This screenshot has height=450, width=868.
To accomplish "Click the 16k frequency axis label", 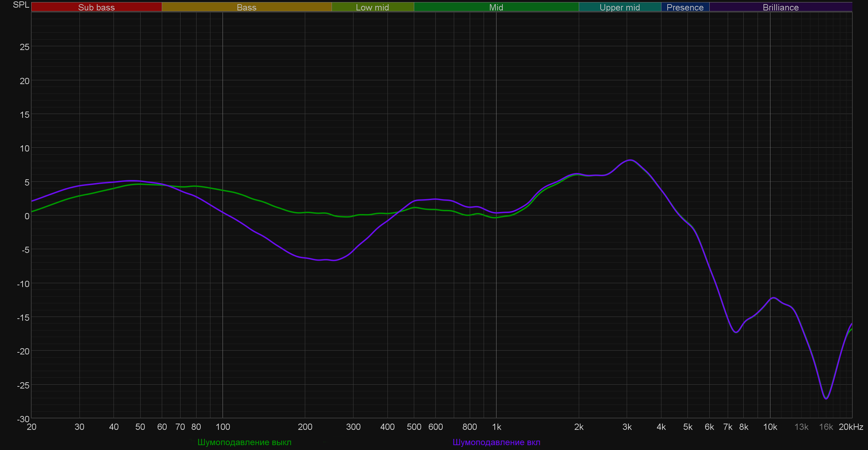I will (x=826, y=427).
